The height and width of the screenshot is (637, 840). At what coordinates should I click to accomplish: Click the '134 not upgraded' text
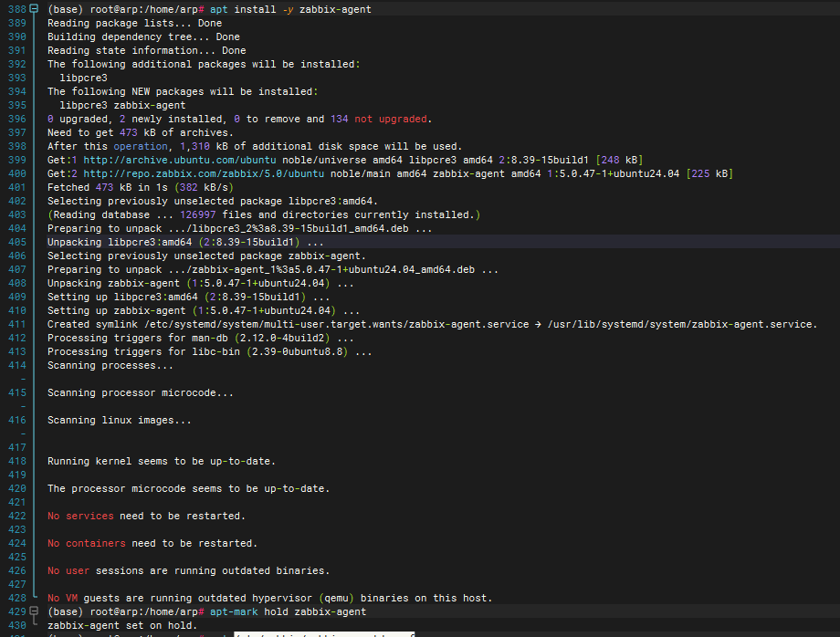pos(379,119)
